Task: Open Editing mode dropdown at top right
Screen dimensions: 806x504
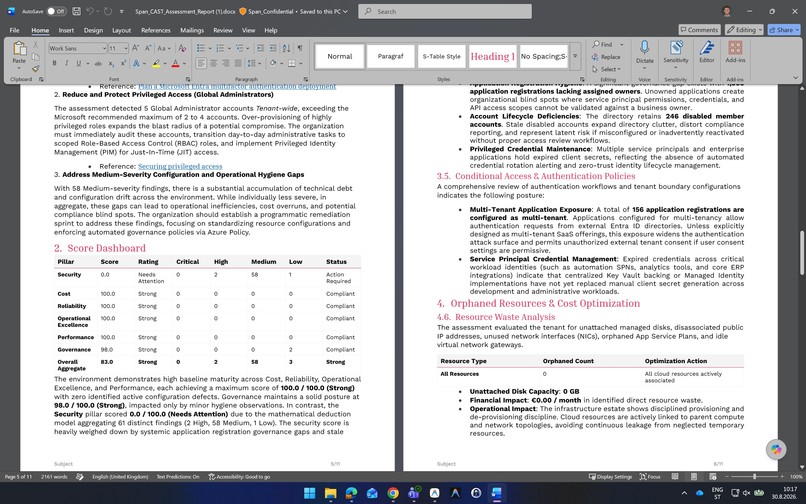Action: [x=744, y=30]
